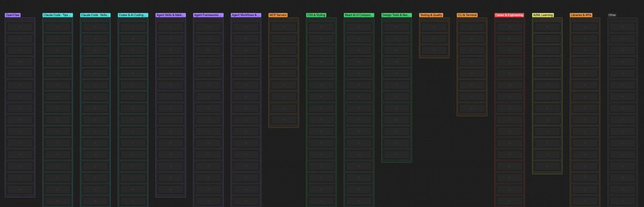
Task: Open the bottom card in MCP Servers group
Action: click(x=283, y=120)
